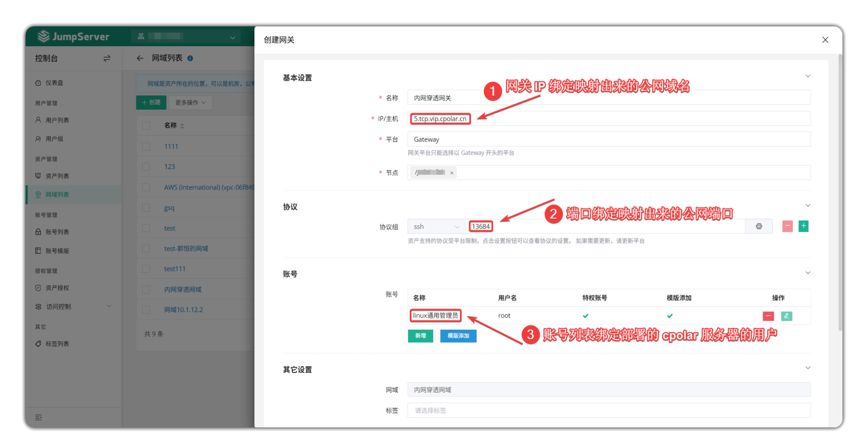Click the green 新增 account button
Image resolution: width=868 pixels, height=445 pixels.
tap(420, 336)
